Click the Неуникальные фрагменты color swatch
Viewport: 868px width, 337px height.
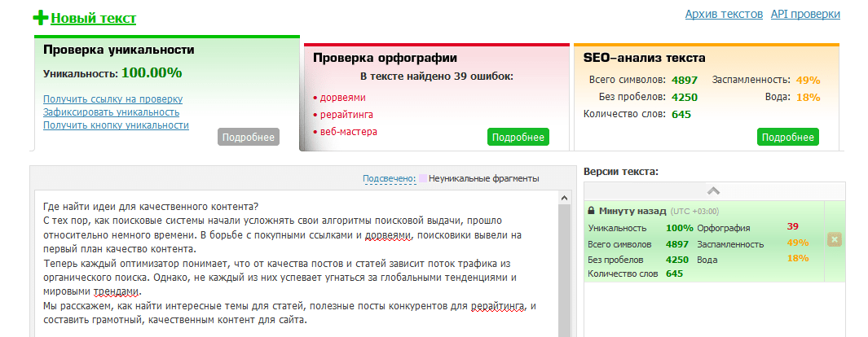(x=422, y=178)
